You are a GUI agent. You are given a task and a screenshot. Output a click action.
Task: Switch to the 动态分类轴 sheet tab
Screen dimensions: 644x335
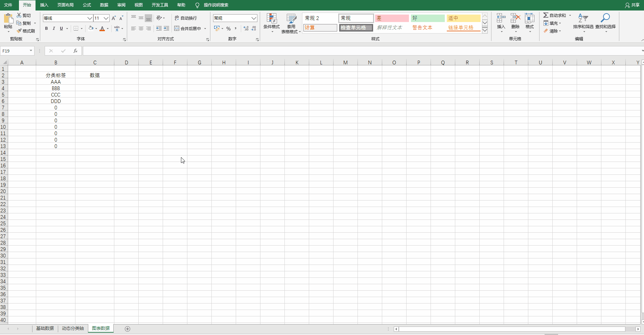pyautogui.click(x=73, y=329)
